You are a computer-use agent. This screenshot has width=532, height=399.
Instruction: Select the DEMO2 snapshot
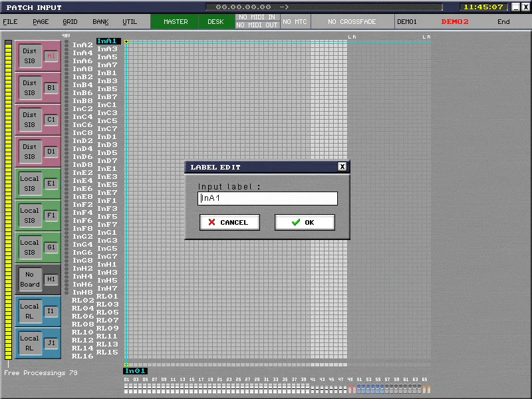[x=455, y=22]
